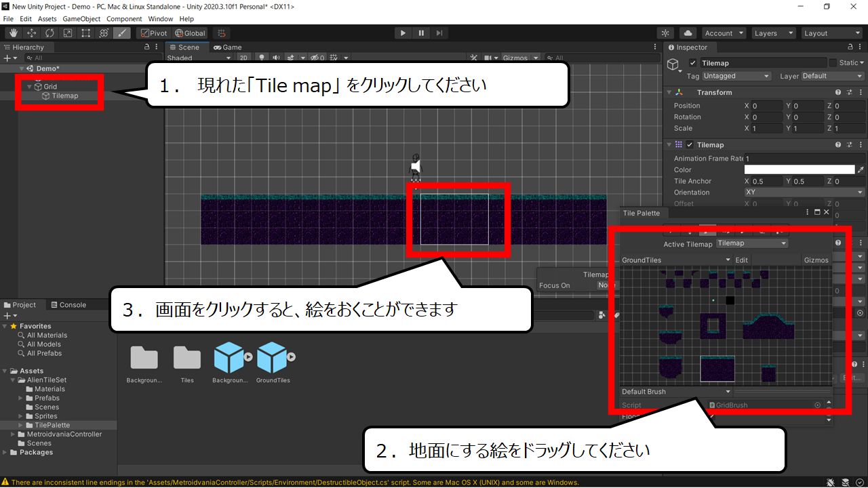
Task: Disable the Tilemap component checkbox
Action: tap(690, 144)
